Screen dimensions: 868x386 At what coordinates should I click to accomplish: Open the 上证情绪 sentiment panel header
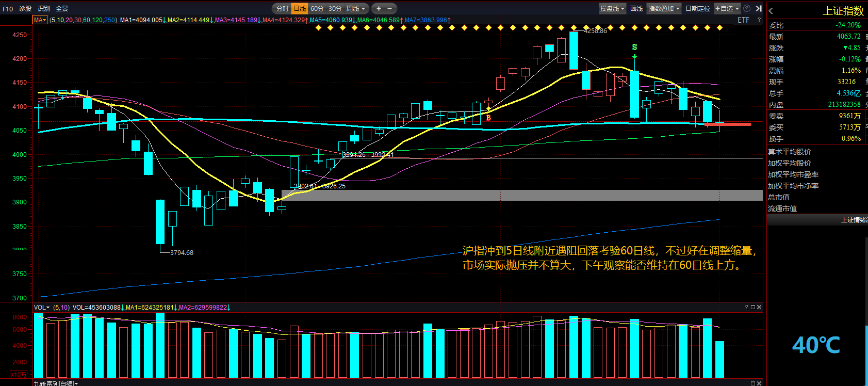tap(817, 220)
